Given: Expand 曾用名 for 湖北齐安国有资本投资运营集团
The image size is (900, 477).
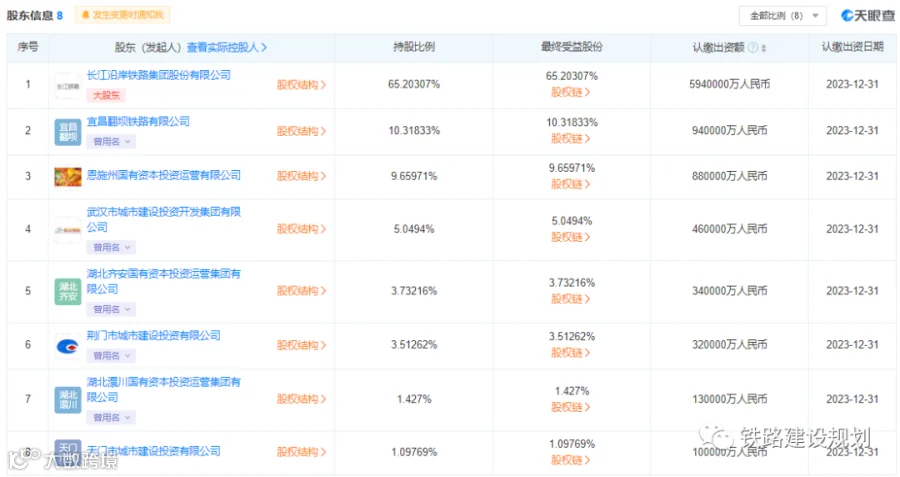Looking at the screenshot, I should [111, 309].
